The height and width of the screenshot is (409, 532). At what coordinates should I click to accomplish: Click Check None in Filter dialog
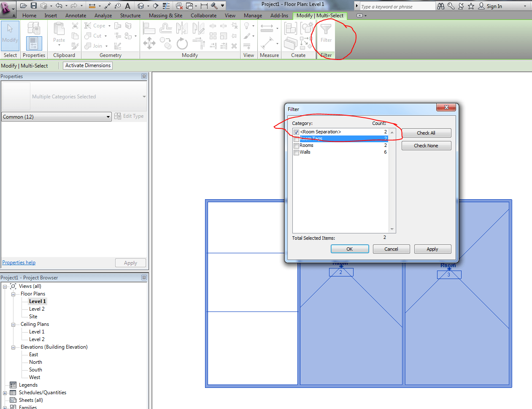pyautogui.click(x=426, y=146)
